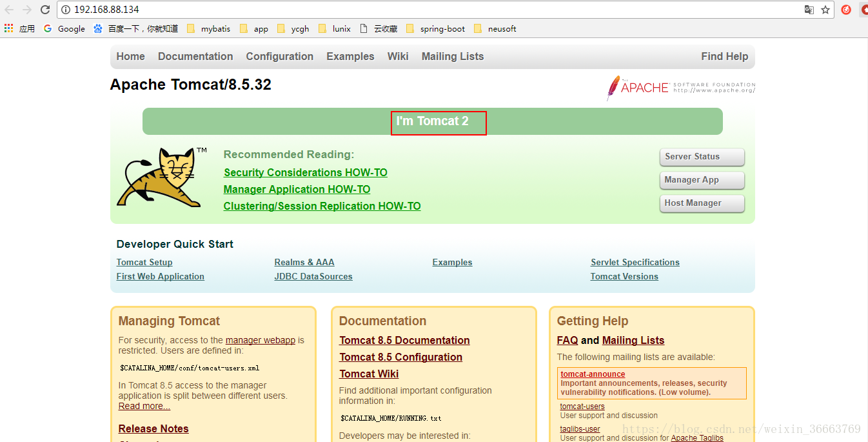This screenshot has width=868, height=442.
Task: Open the Tomcat Setup link
Action: [x=144, y=262]
